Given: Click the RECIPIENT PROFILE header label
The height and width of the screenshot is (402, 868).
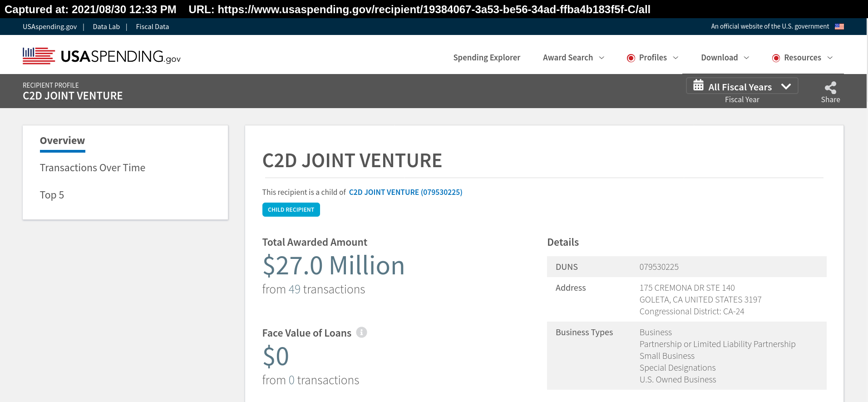Looking at the screenshot, I should pos(51,85).
